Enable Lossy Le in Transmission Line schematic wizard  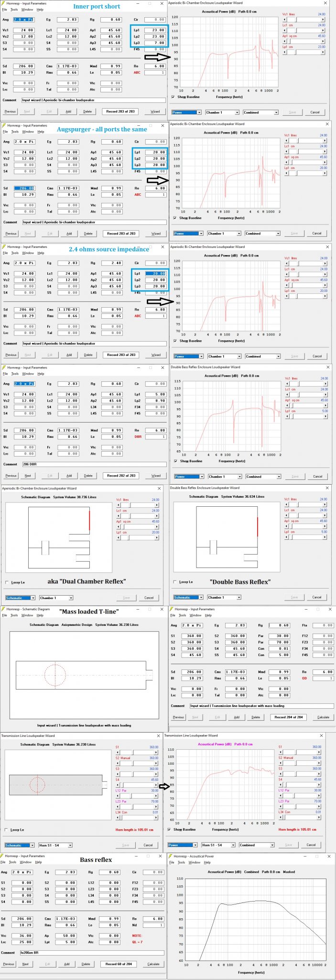[x=6, y=830]
